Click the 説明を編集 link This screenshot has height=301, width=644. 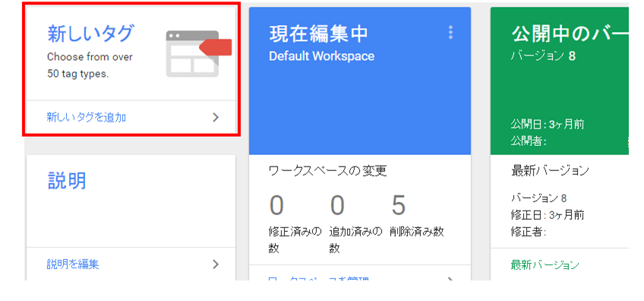(x=73, y=264)
